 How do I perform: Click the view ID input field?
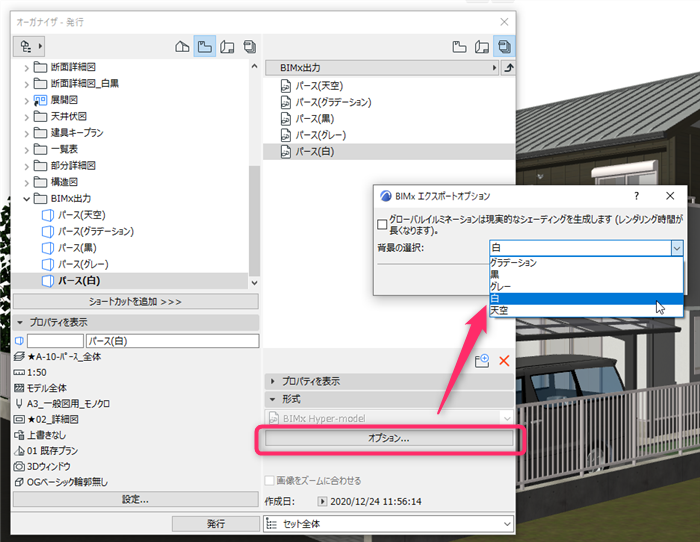[55, 341]
